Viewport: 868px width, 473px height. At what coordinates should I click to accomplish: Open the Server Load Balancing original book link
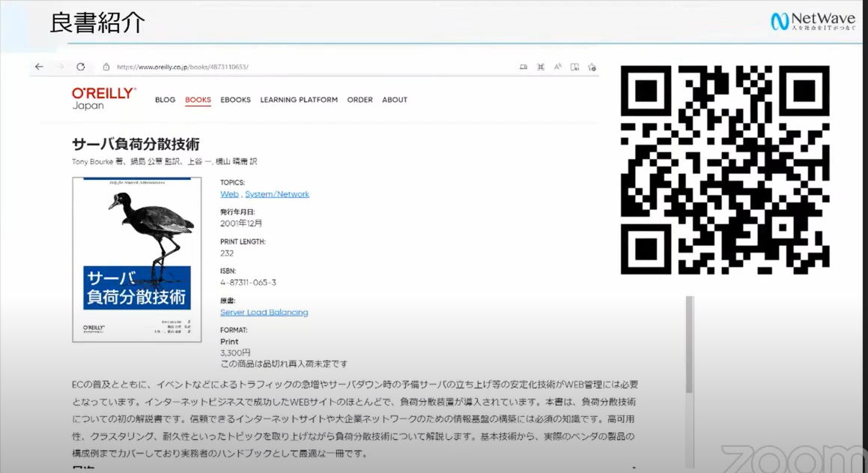point(264,313)
